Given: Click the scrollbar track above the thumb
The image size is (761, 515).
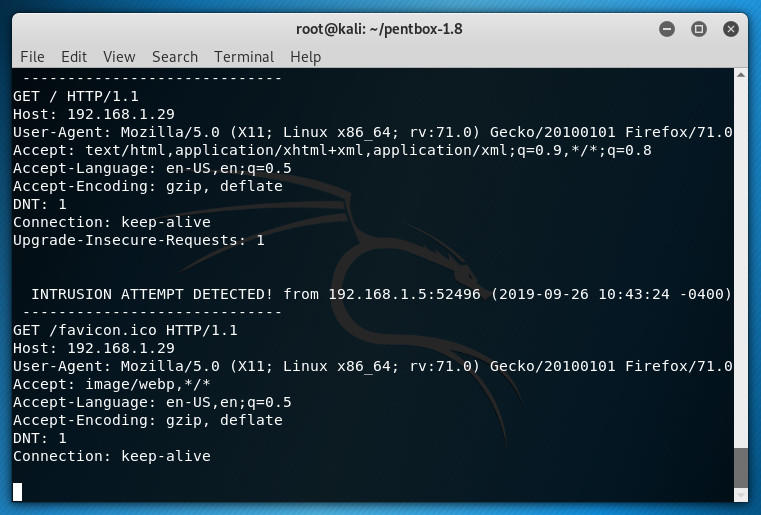Looking at the screenshot, I should 740,250.
